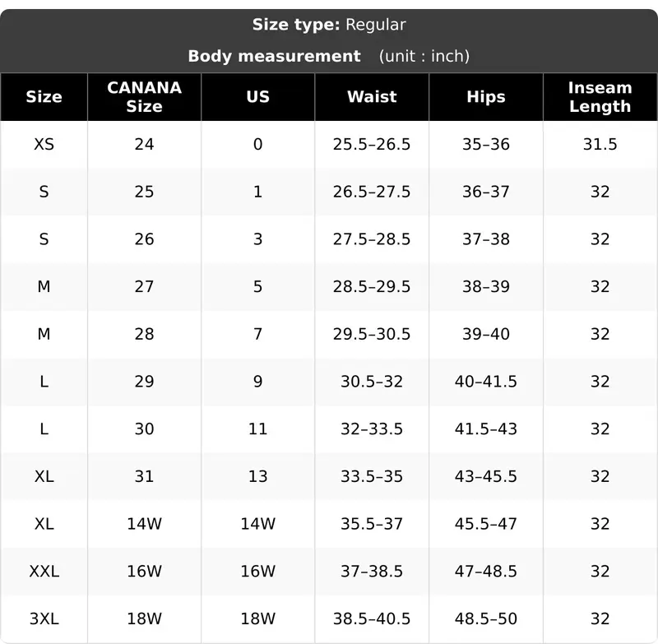658x644 pixels.
Task: Select the (unit : inch) label
Action: pos(424,56)
